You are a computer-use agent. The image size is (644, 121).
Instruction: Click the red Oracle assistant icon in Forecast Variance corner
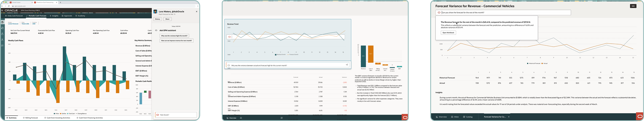coord(640,116)
